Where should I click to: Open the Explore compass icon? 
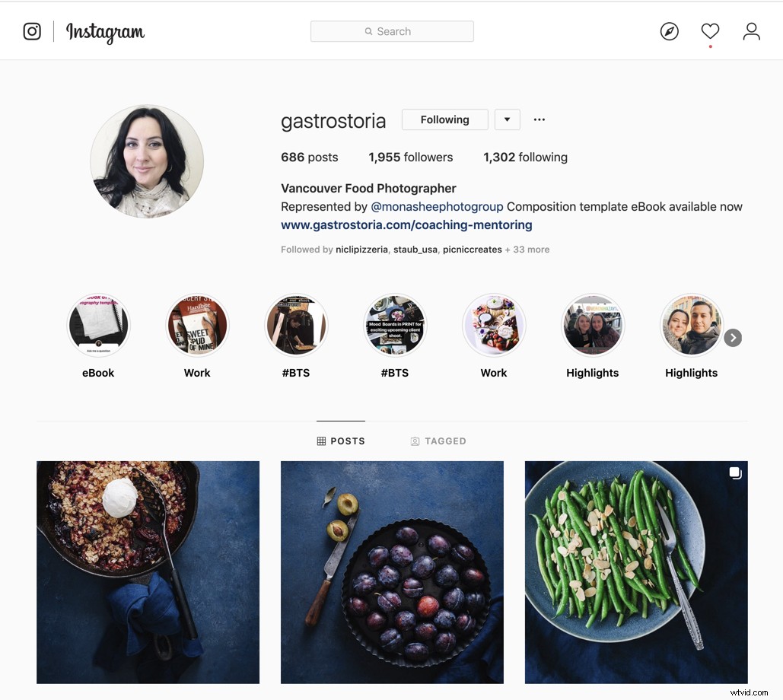669,31
